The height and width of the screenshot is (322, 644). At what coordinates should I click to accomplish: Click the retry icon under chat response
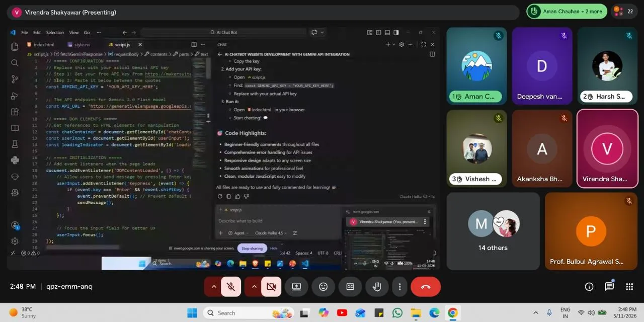click(220, 196)
